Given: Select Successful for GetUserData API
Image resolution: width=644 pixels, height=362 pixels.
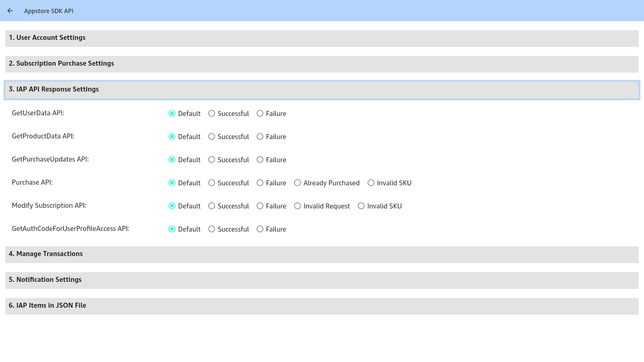Looking at the screenshot, I should 211,114.
